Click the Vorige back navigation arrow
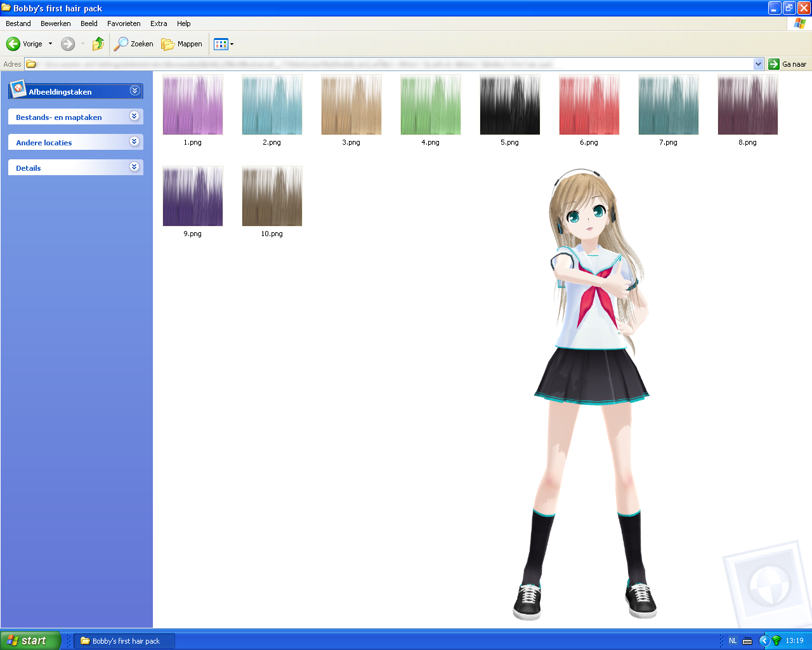The height and width of the screenshot is (650, 812). 13,43
